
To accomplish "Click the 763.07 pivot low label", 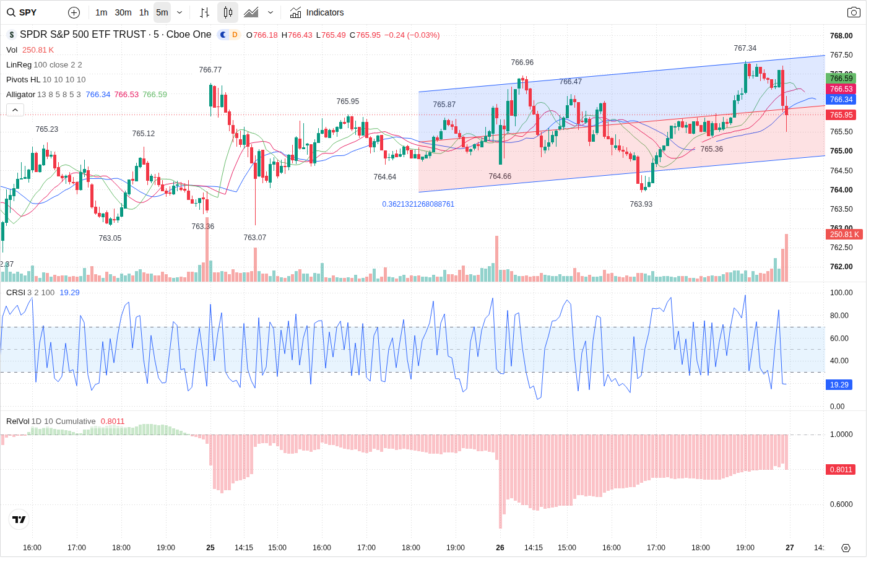I will [x=254, y=238].
